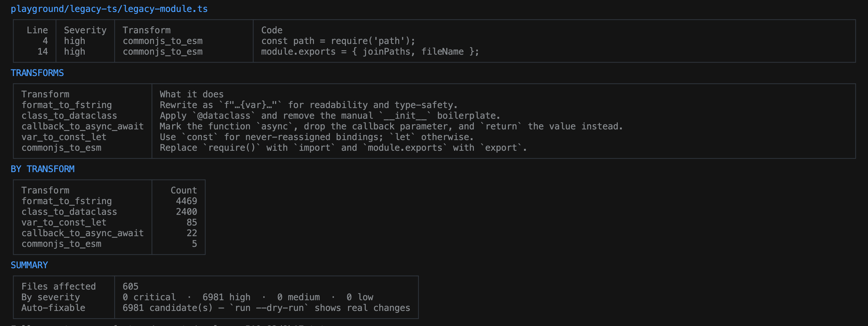Select count 2400 for class_to_dataclass
This screenshot has height=326, width=868.
point(186,212)
